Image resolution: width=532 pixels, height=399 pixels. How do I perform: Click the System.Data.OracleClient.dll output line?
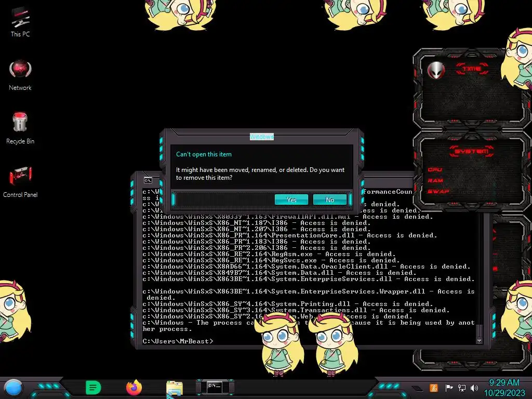[x=307, y=267]
